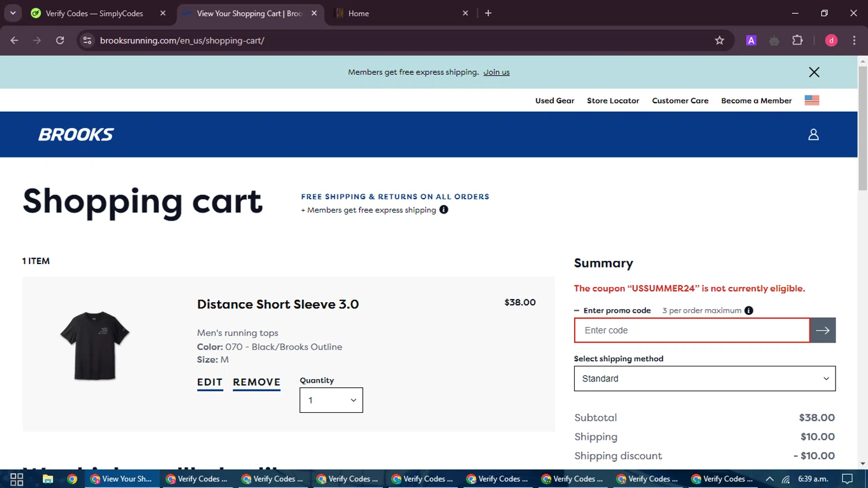Click the Enter code promo field
This screenshot has height=488, width=868.
pos(692,331)
